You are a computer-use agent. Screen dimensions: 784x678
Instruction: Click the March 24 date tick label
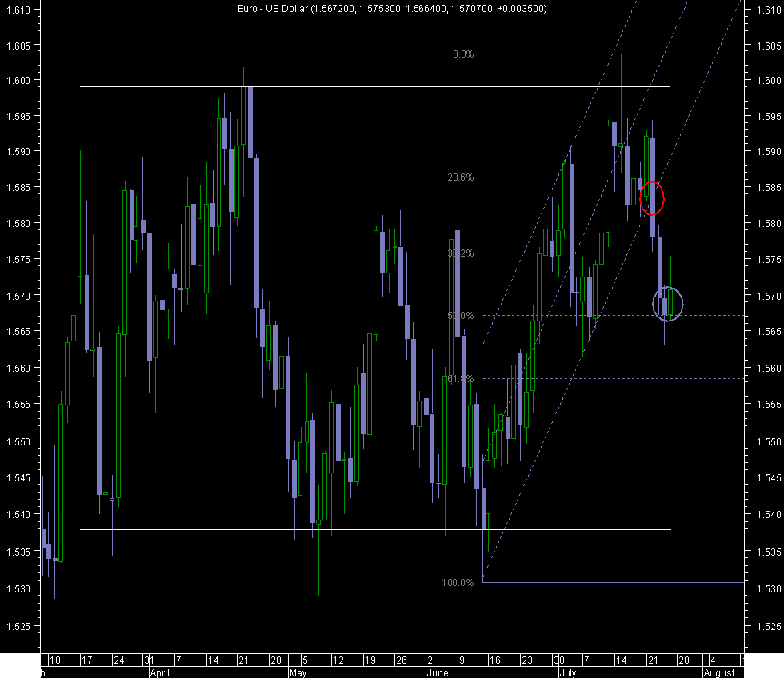tap(119, 660)
